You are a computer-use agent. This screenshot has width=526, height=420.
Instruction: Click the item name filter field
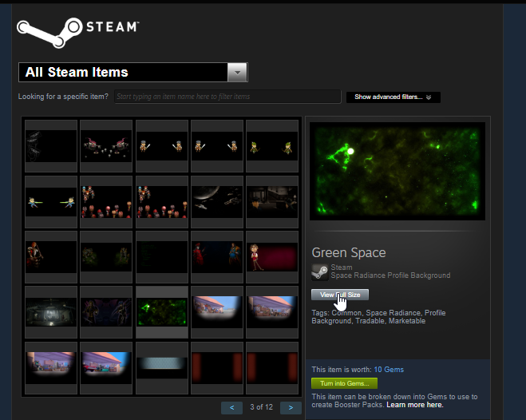[x=227, y=97]
